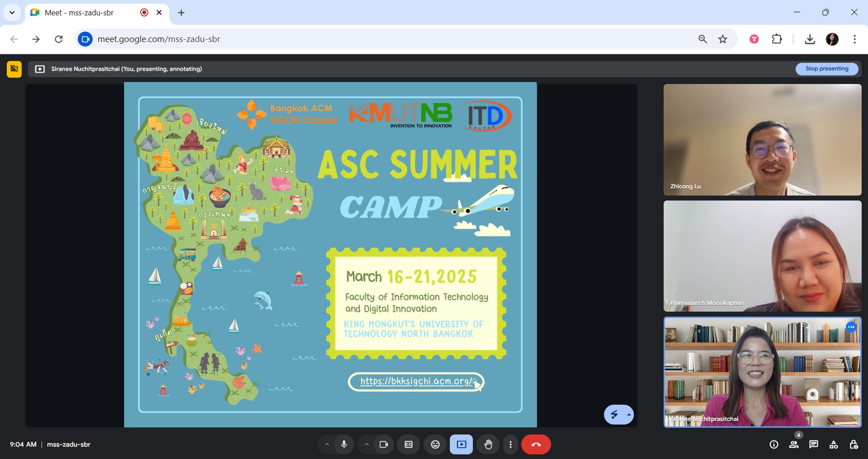This screenshot has width=868, height=459.
Task: Open the zoom magnifier in address bar
Action: tap(702, 39)
